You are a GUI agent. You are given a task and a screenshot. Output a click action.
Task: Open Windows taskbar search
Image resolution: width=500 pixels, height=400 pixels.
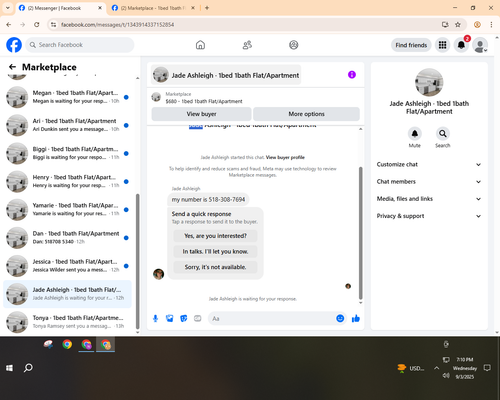point(28,368)
